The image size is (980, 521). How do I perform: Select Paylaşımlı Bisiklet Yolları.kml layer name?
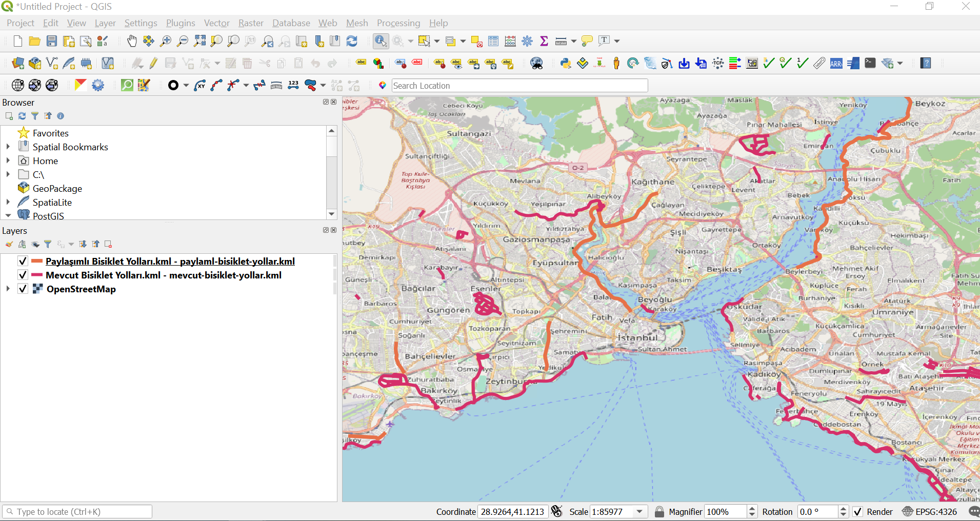(170, 262)
